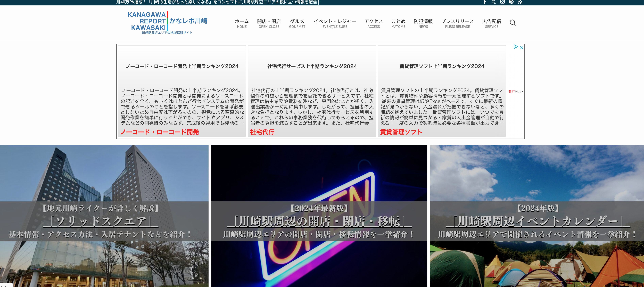Image resolution: width=644 pixels, height=287 pixels.
Task: Click ad title ノーコード・ローコード開発上半期ランキング2024
Action: pos(182,66)
